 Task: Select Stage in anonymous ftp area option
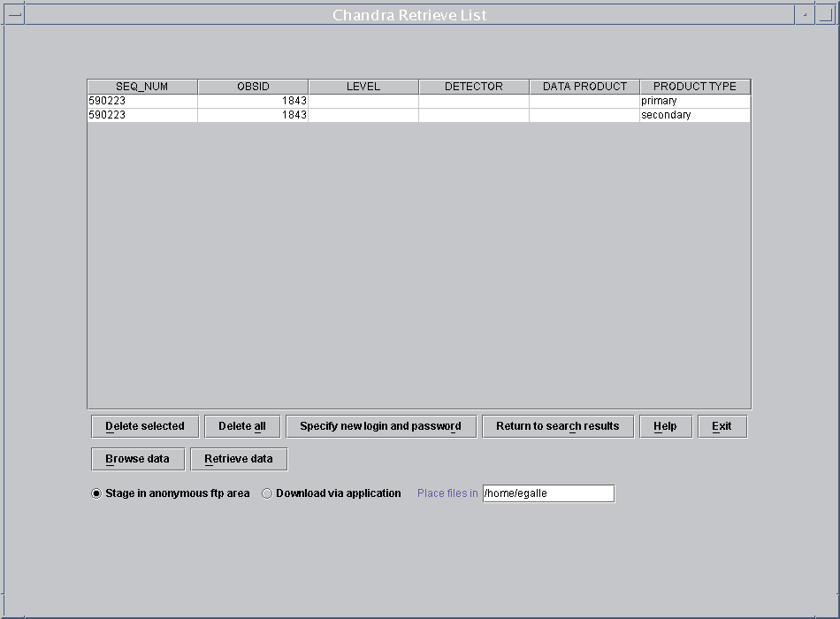coord(171,493)
